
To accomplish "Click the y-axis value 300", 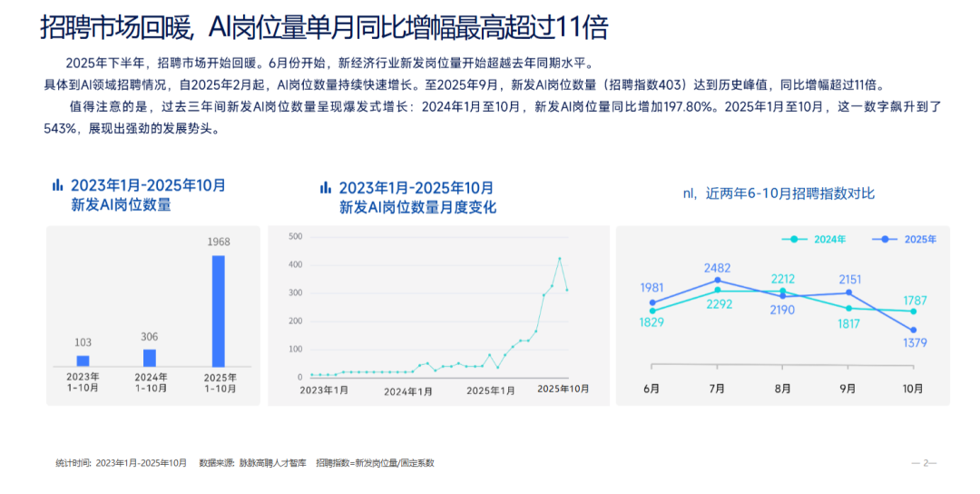I will click(296, 292).
